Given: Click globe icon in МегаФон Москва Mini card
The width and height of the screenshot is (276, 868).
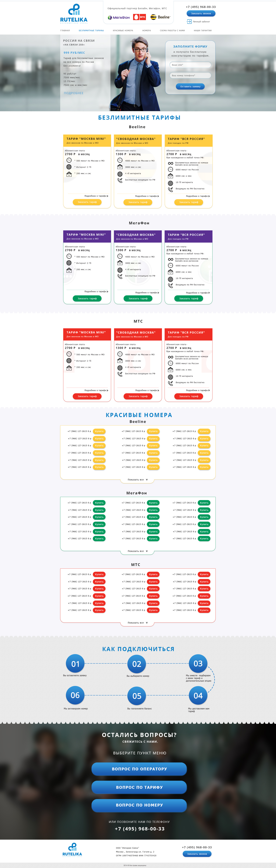Looking at the screenshot, I should point(69,263).
